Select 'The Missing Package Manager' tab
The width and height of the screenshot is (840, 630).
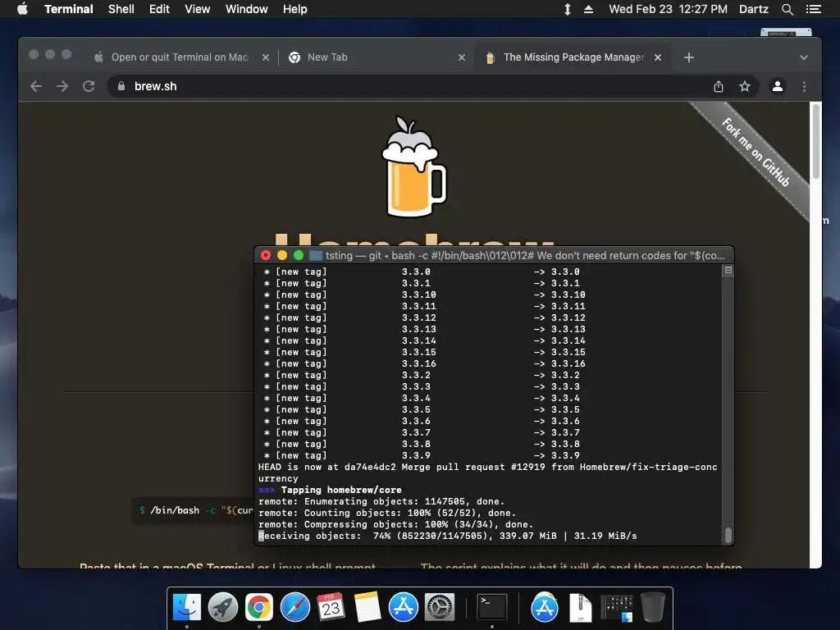(573, 57)
